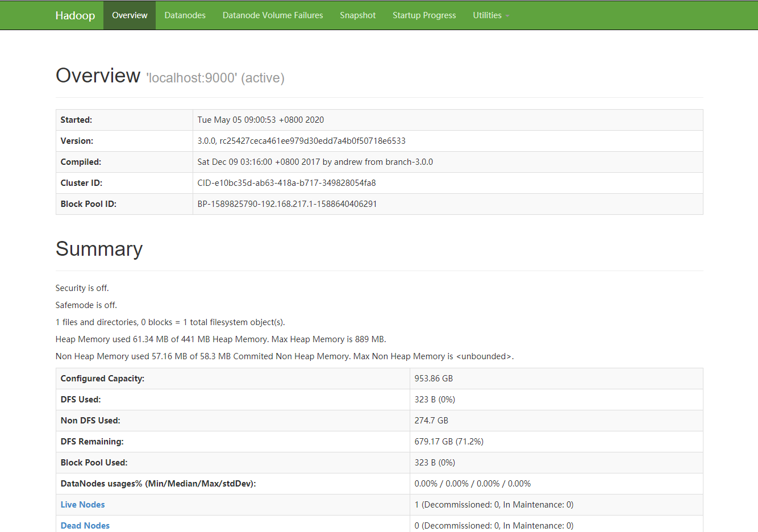Click the 'Version:' row label

(x=77, y=141)
